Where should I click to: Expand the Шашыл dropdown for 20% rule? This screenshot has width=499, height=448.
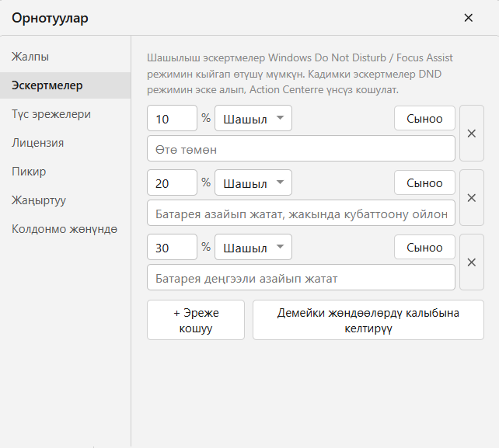(253, 182)
